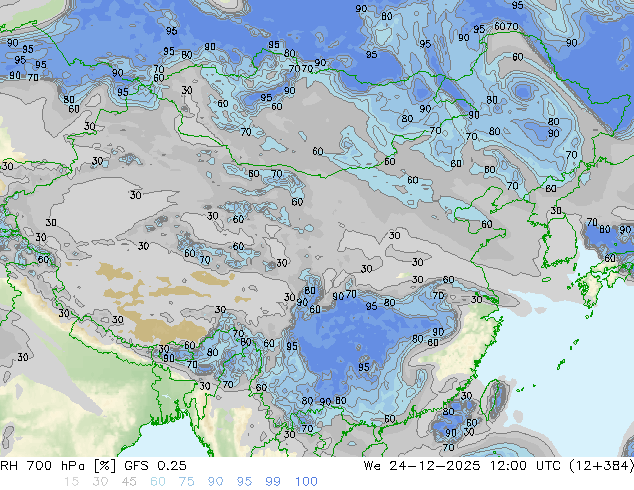634x490 pixels.
Task: Click the 'RH 700 hPa [%]' map title
Action: tap(59, 466)
